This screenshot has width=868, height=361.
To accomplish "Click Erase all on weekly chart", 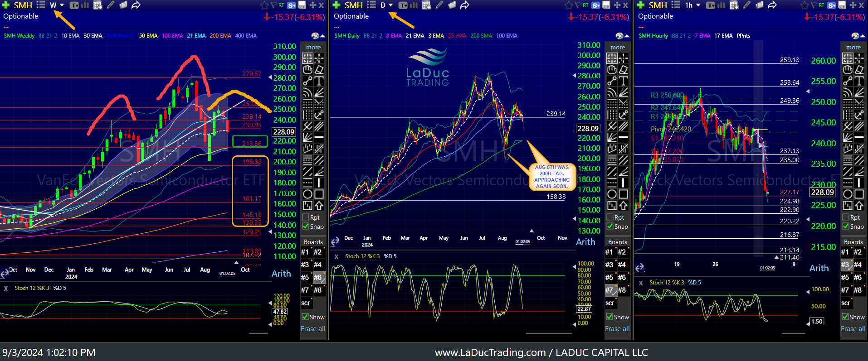I will coord(313,329).
